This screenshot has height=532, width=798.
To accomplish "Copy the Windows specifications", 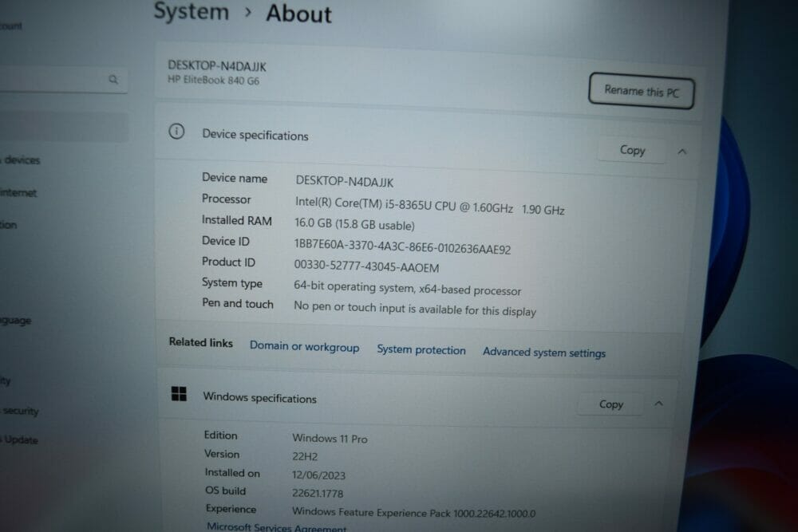I will pos(610,404).
